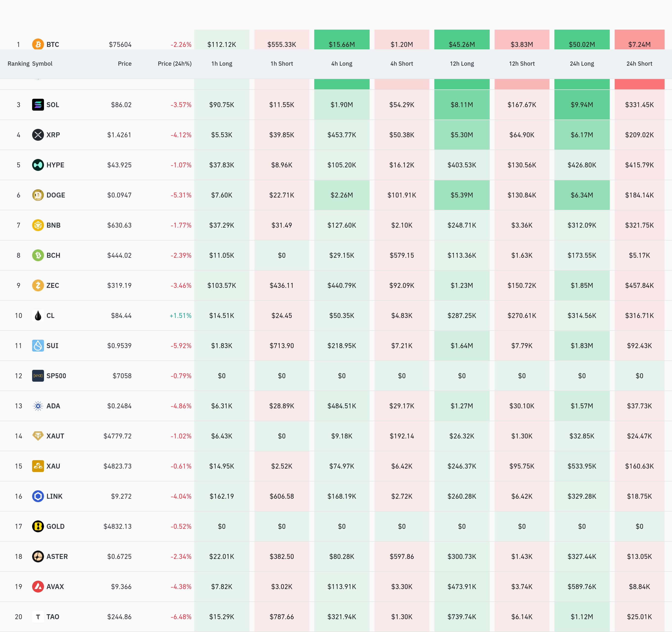Sort table by 24h Short column
672x632 pixels.
pyautogui.click(x=639, y=63)
